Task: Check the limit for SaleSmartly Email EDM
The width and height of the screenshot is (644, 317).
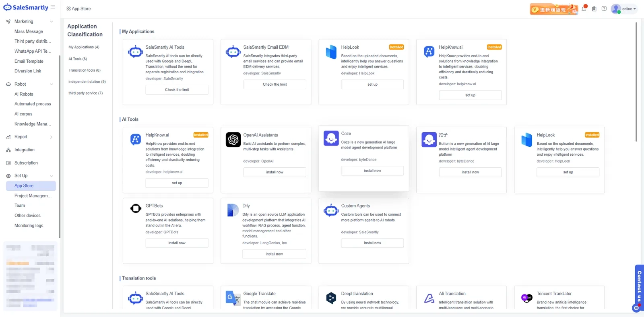Action: [275, 84]
